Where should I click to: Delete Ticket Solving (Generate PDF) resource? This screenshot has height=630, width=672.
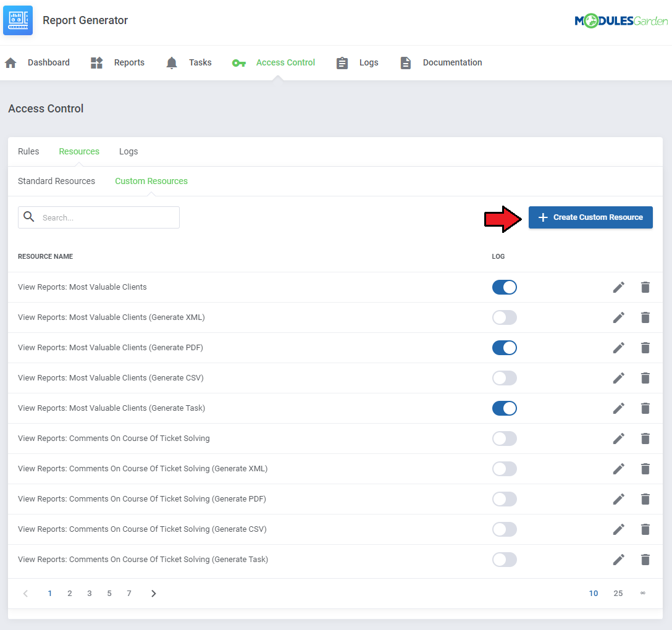[x=645, y=499]
